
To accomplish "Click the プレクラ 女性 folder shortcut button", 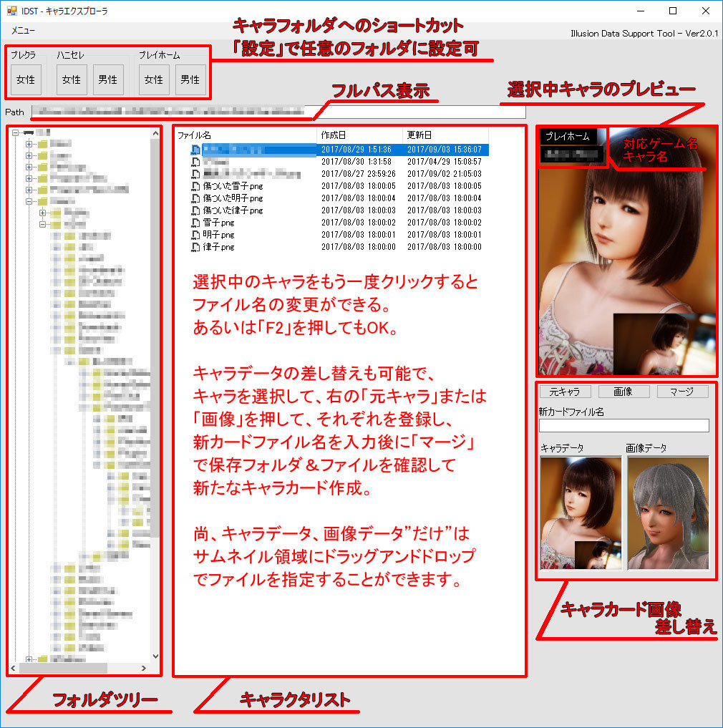I will [26, 80].
